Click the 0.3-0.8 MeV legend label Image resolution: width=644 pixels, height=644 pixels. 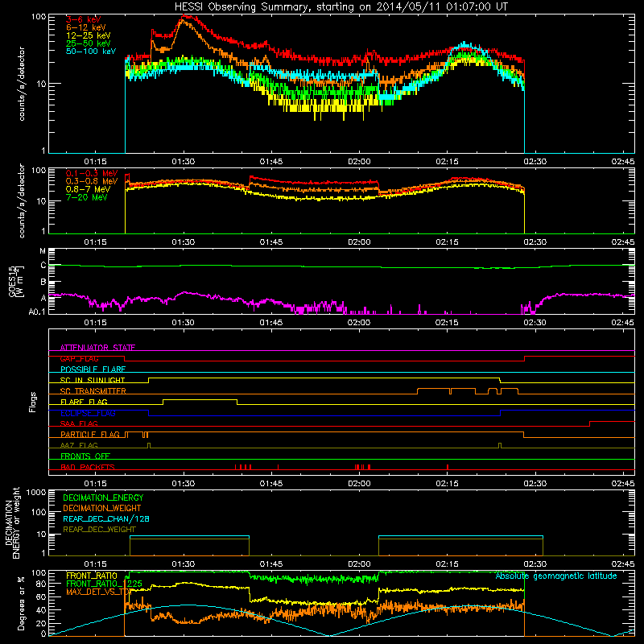click(92, 181)
